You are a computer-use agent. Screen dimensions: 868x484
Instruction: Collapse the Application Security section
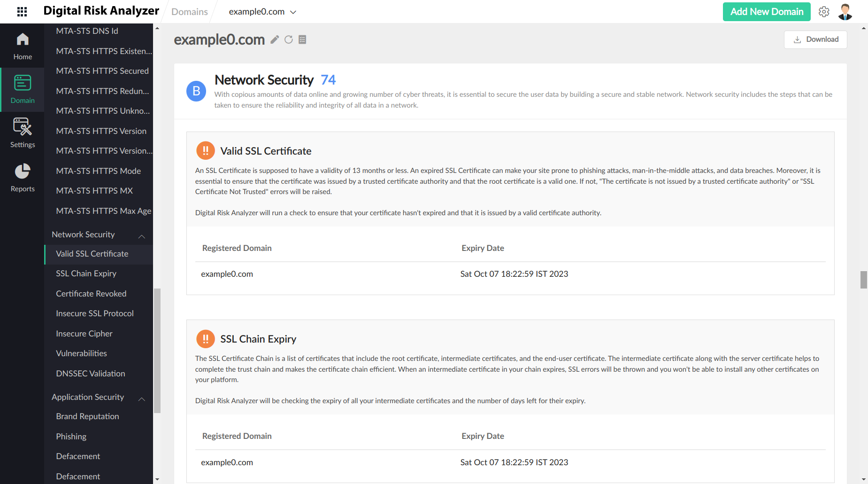tap(142, 399)
